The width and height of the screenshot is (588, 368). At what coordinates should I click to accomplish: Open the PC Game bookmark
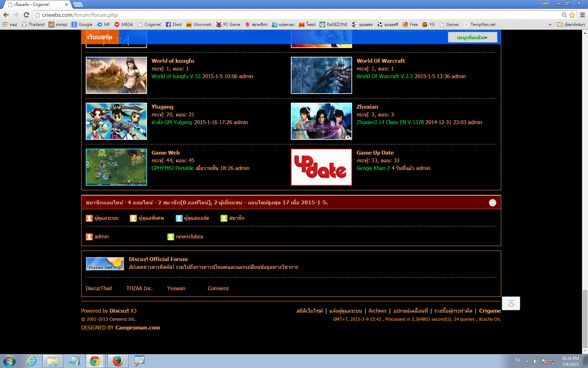point(228,25)
